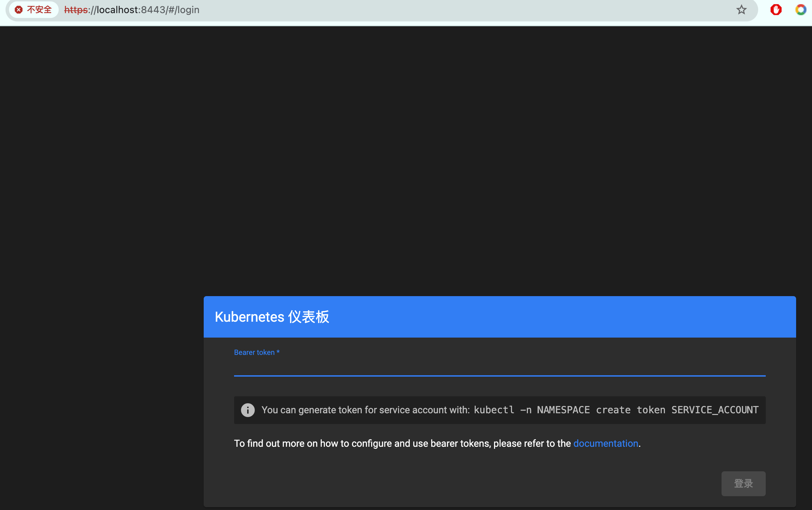
Task: Click the colorful ring extension icon
Action: pyautogui.click(x=801, y=10)
